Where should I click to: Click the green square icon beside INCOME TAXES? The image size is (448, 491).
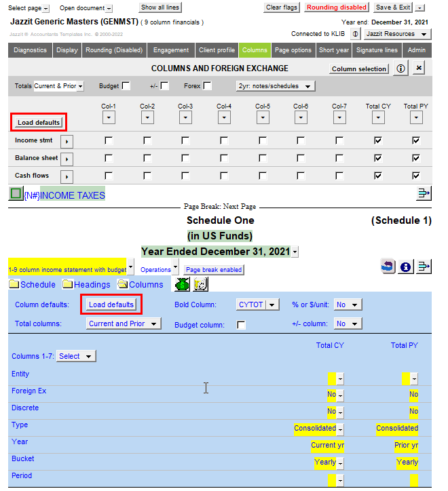tap(16, 193)
